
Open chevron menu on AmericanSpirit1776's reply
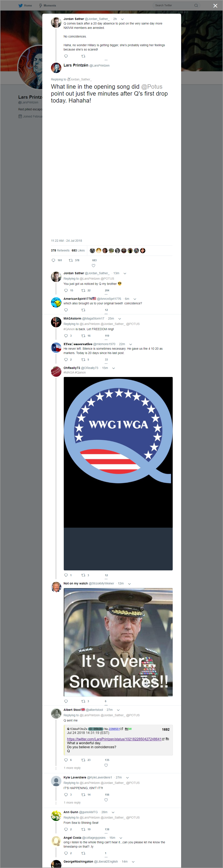[x=135, y=299]
